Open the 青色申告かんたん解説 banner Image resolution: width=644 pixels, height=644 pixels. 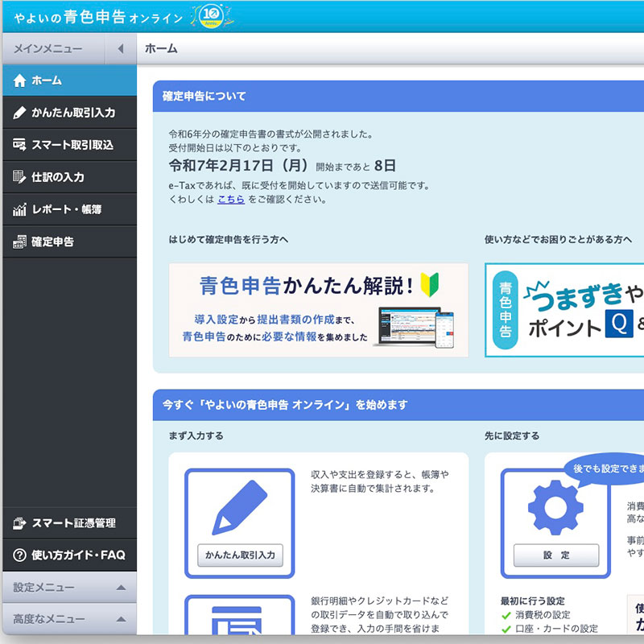click(318, 310)
